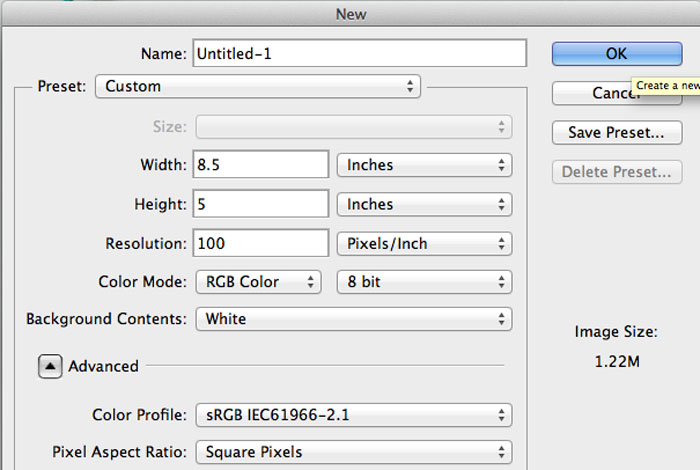The image size is (700, 470).
Task: Click the OK button
Action: tap(617, 54)
